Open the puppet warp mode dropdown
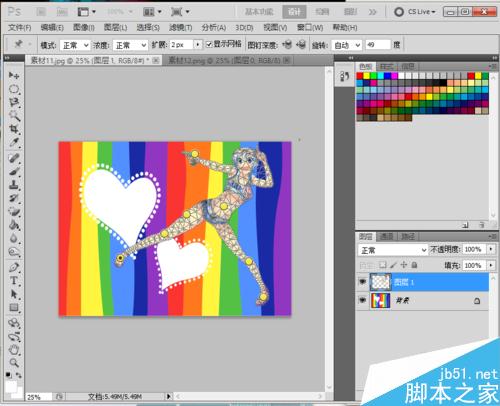The image size is (500, 406). coord(75,45)
